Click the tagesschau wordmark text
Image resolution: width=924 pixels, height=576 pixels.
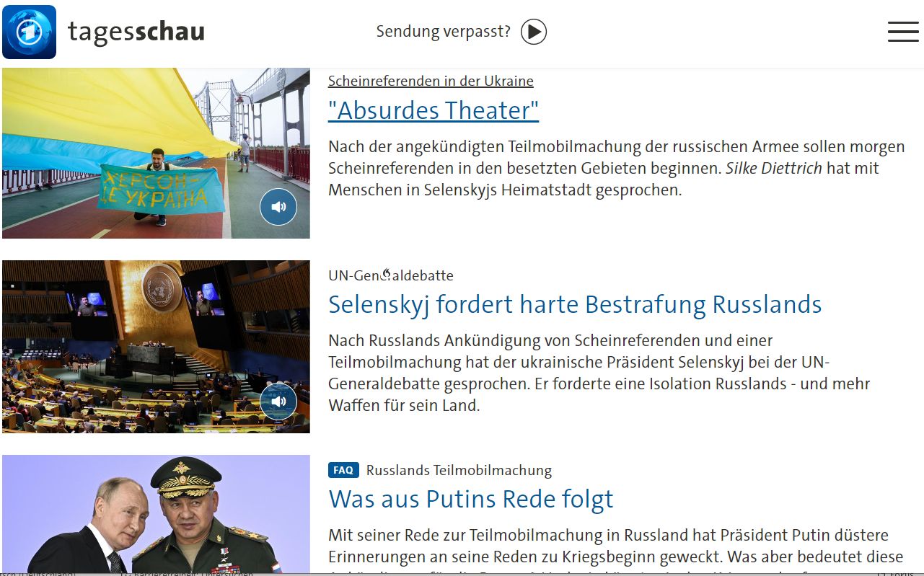coord(136,32)
